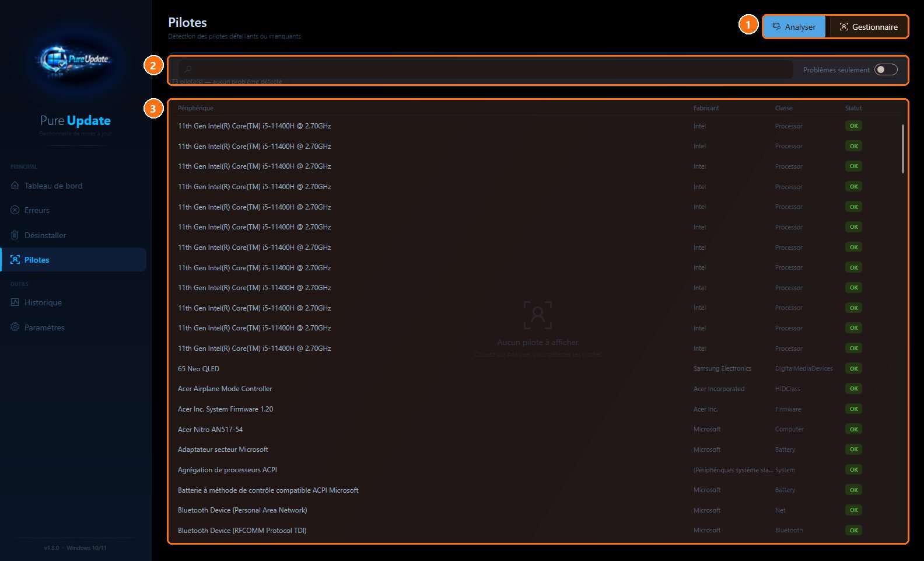Focus the driver search field
Image resolution: width=924 pixels, height=561 pixels.
pos(485,69)
